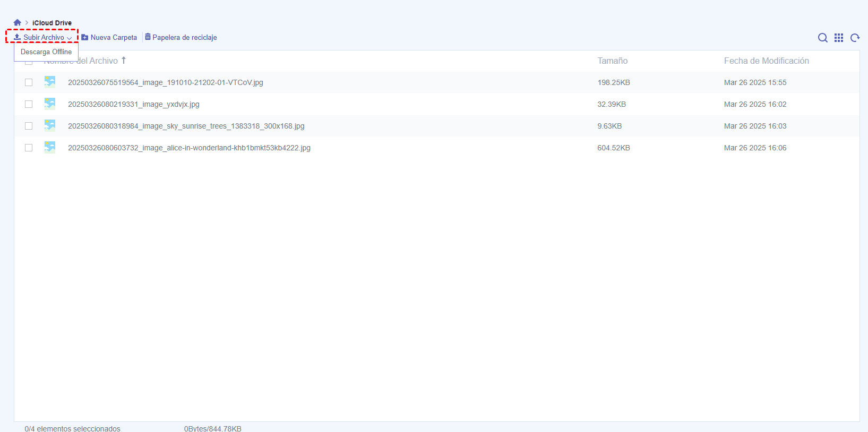
Task: Switch to grid view icon
Action: click(839, 38)
